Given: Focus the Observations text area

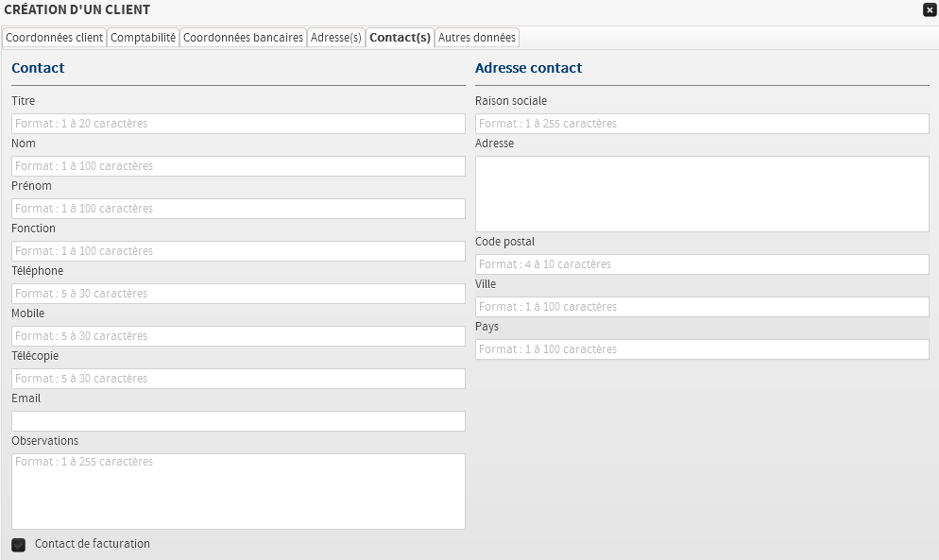Looking at the screenshot, I should click(238, 491).
